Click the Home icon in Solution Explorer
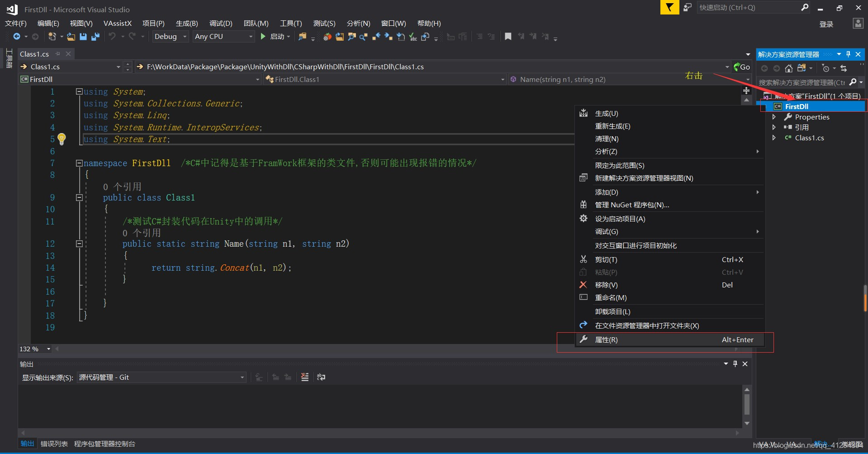The height and width of the screenshot is (454, 868). click(789, 68)
